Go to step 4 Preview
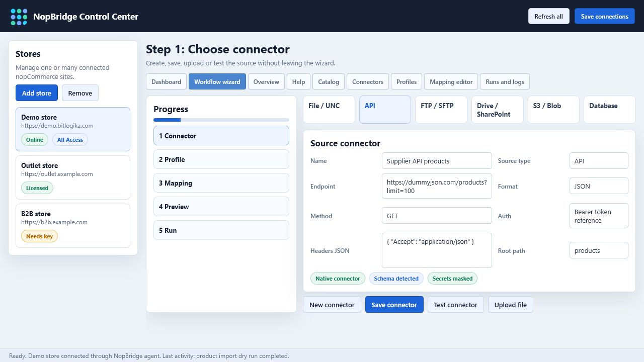Screen dimensions: 644x362 tap(221, 207)
